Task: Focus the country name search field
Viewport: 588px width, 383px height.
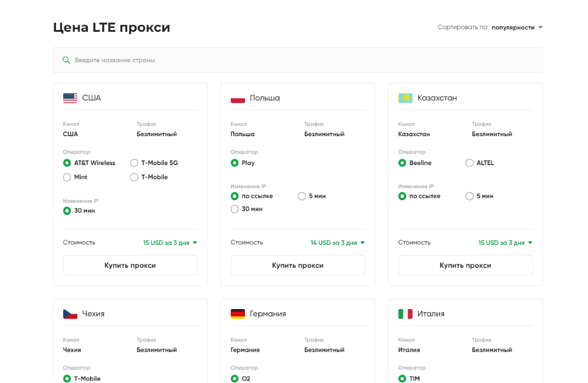Action: click(x=298, y=60)
